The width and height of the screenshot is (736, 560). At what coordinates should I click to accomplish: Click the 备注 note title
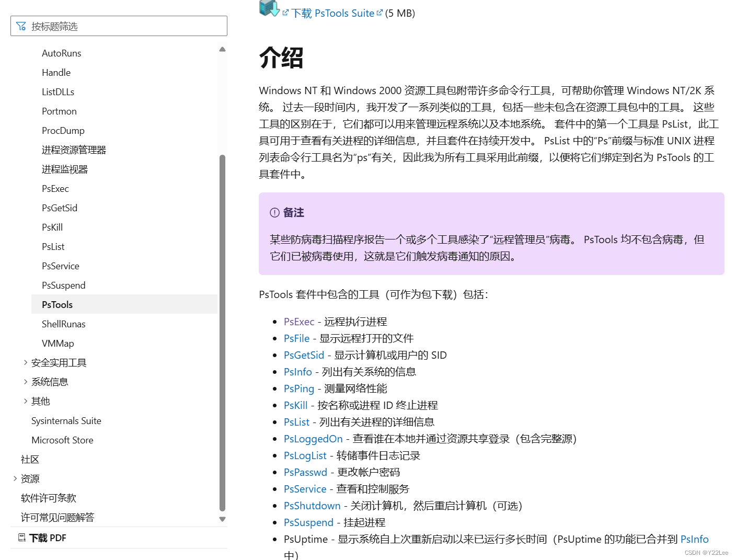293,212
